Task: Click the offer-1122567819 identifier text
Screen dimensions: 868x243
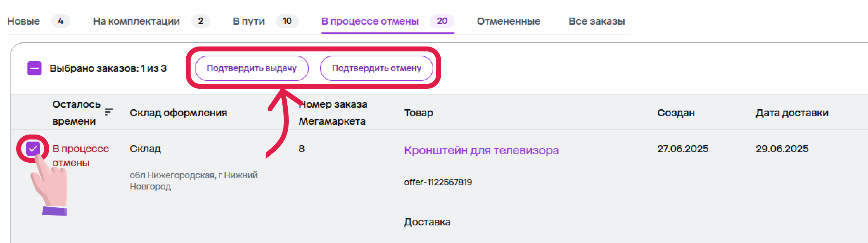Action: 438,182
